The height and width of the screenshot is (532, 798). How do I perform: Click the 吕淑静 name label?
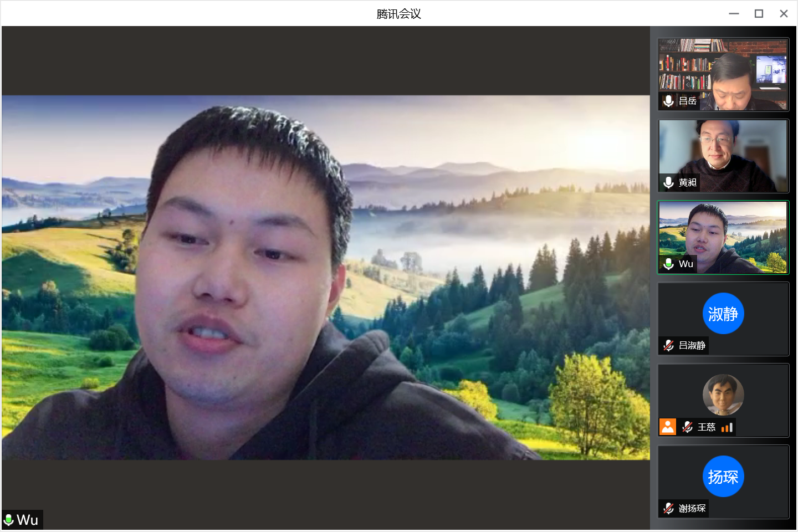pyautogui.click(x=692, y=345)
